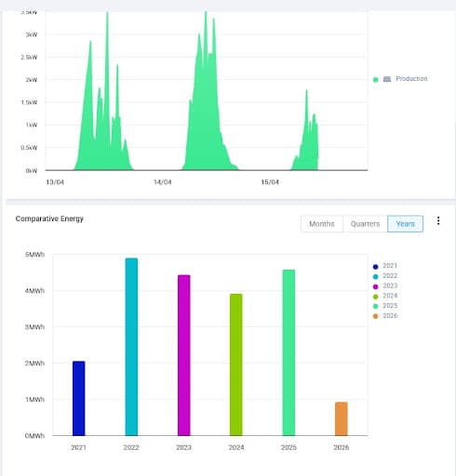Click the 5MWh y-axis label
This screenshot has width=456, height=476.
pos(34,255)
